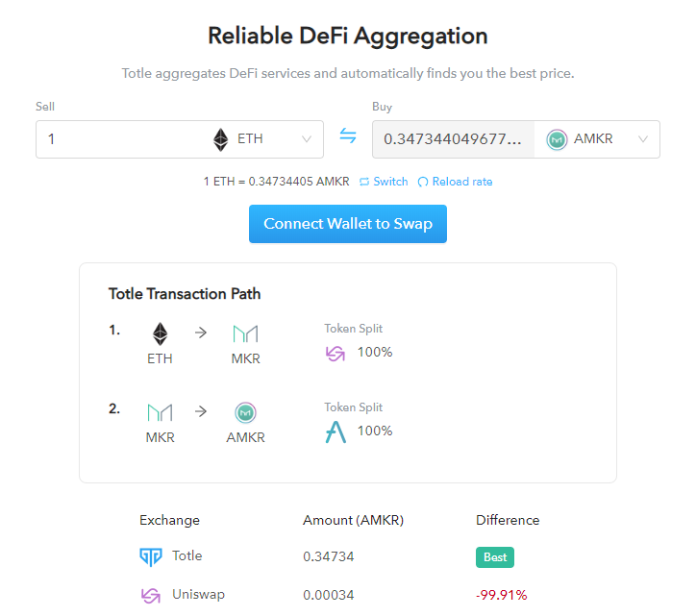The image size is (696, 616).
Task: Click the MKR icon in path step 1
Action: (x=245, y=334)
